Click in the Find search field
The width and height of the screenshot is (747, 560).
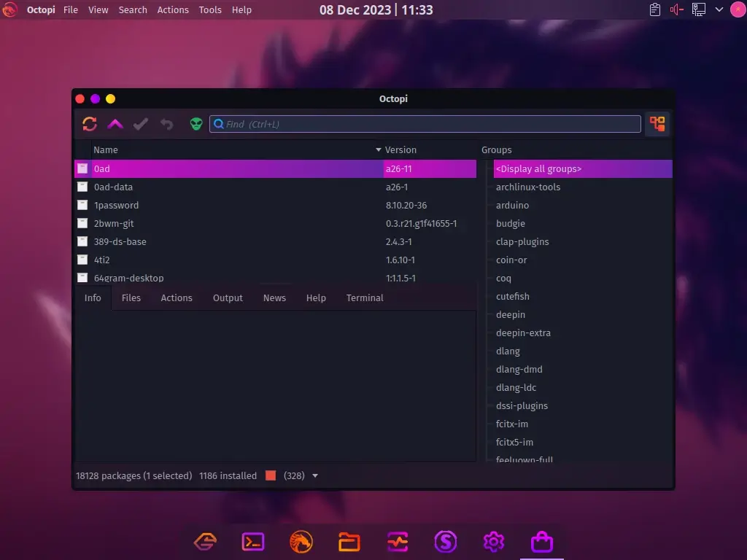click(425, 124)
